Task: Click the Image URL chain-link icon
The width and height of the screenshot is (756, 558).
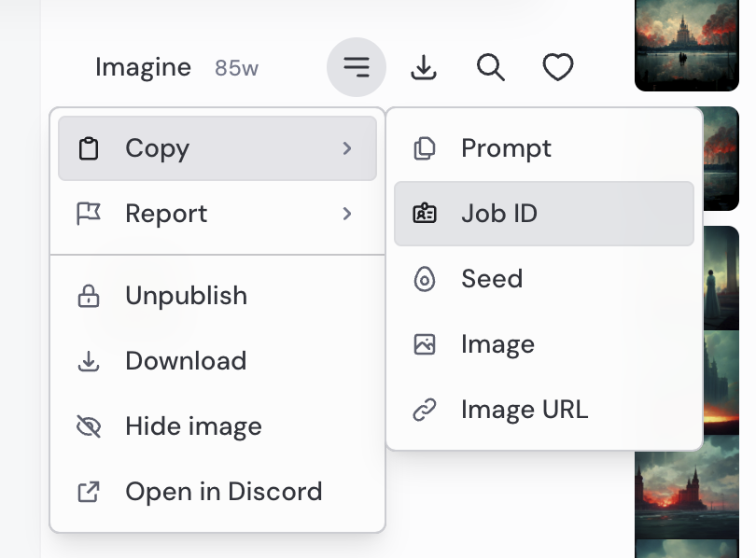Action: tap(425, 410)
